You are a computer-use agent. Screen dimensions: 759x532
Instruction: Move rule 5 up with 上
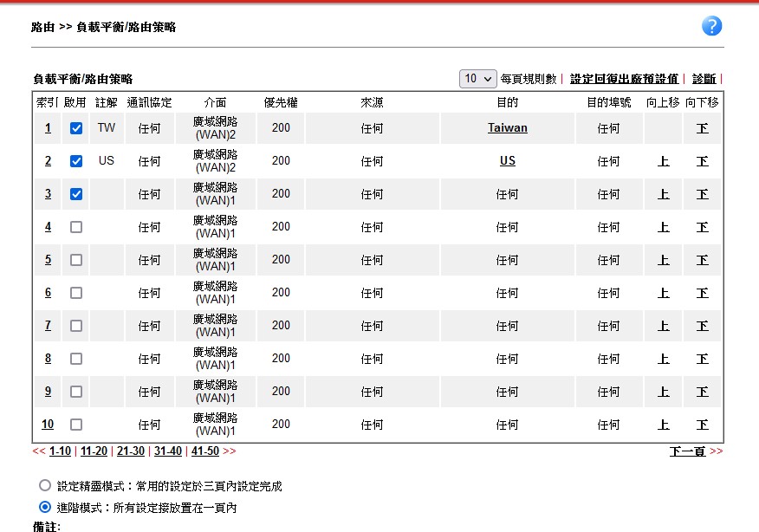[663, 260]
